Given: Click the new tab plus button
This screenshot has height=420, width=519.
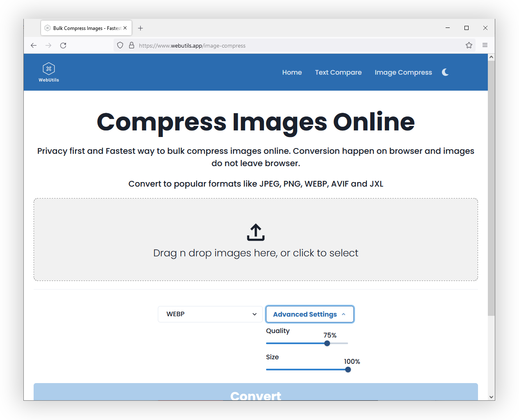Looking at the screenshot, I should pos(141,28).
